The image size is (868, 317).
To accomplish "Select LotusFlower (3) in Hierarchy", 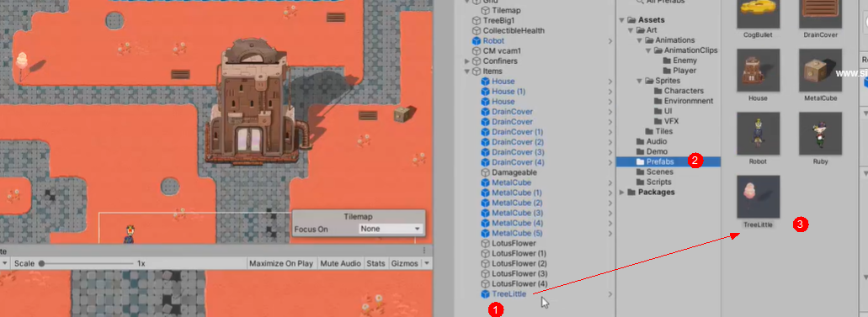I will (x=519, y=274).
